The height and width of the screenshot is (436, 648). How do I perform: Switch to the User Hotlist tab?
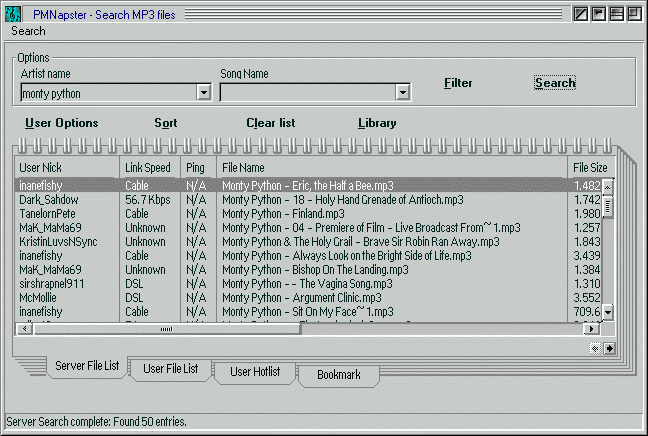255,372
